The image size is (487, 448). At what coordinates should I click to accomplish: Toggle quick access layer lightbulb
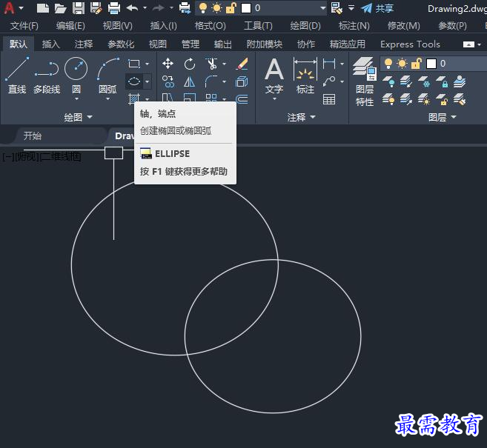tap(203, 8)
